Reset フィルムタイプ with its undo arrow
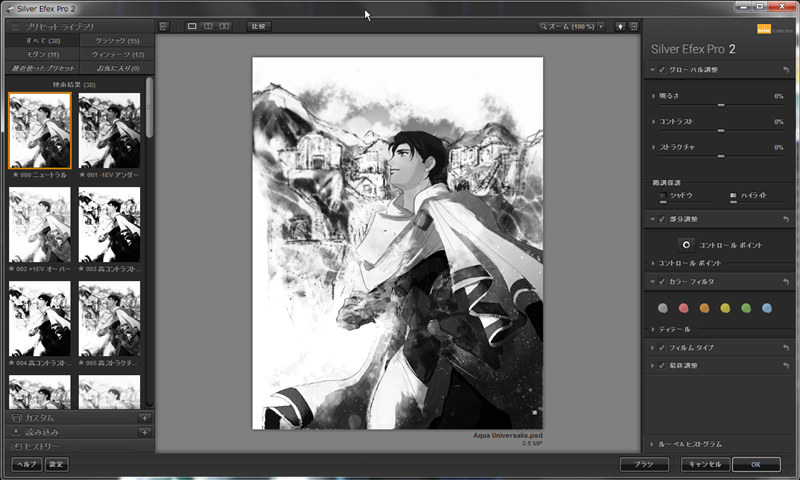 point(786,347)
